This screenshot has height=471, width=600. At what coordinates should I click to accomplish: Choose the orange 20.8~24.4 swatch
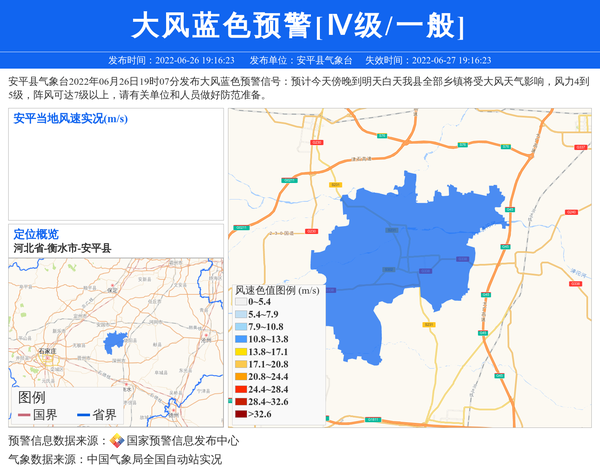tap(241, 376)
